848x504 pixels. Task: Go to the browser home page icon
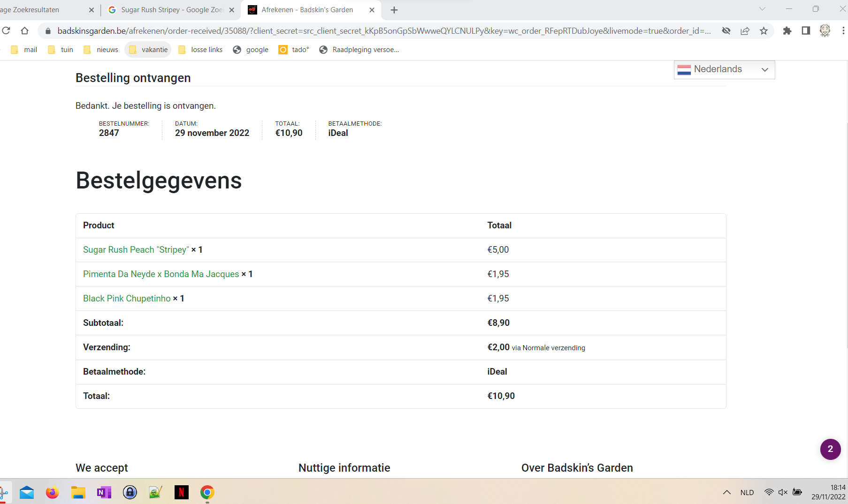coord(25,30)
